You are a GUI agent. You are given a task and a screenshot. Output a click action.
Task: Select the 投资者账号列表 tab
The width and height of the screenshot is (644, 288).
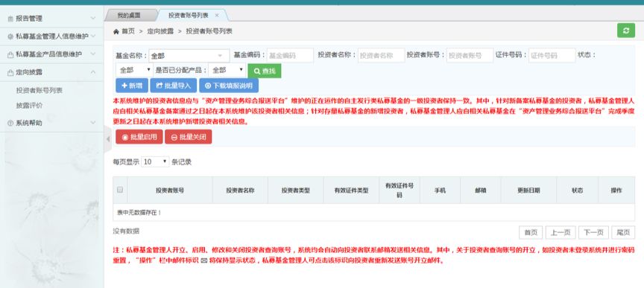188,15
